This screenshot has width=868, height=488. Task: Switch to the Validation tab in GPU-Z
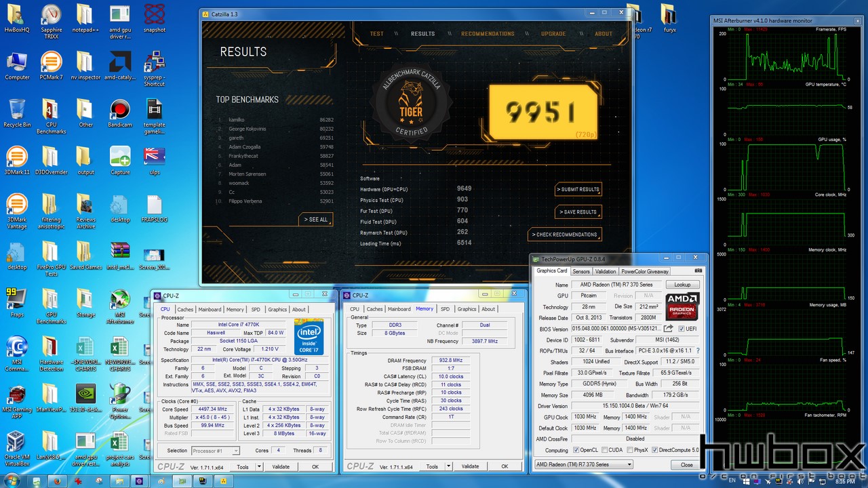pyautogui.click(x=606, y=271)
